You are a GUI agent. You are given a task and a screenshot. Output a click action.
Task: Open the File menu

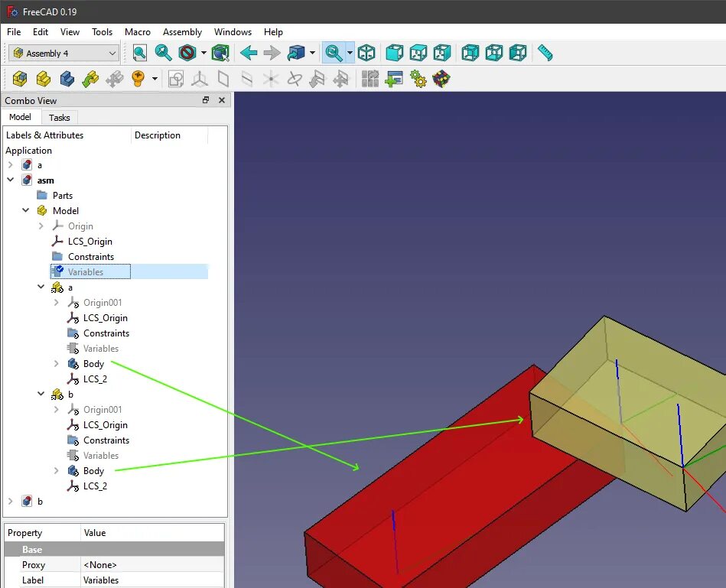pyautogui.click(x=14, y=32)
